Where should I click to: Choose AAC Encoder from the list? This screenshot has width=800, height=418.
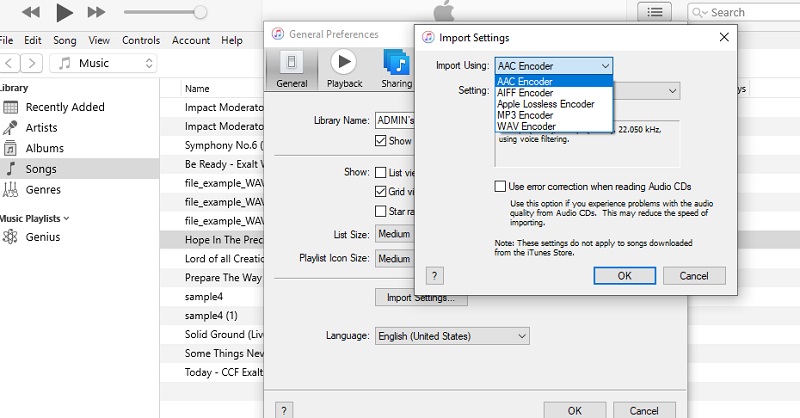point(554,82)
